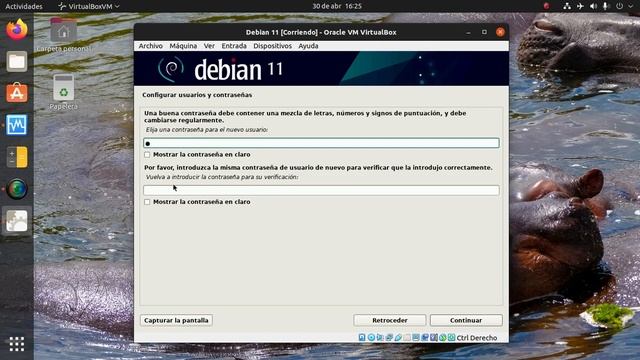Click the recording indicator in VirtualBox status bar
Screen dimensions: 640x360
point(425,338)
